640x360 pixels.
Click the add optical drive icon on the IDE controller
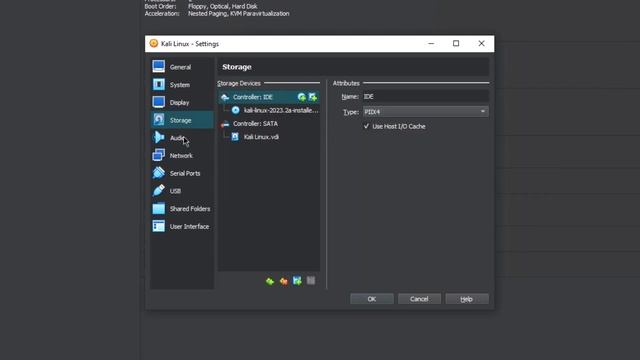302,97
